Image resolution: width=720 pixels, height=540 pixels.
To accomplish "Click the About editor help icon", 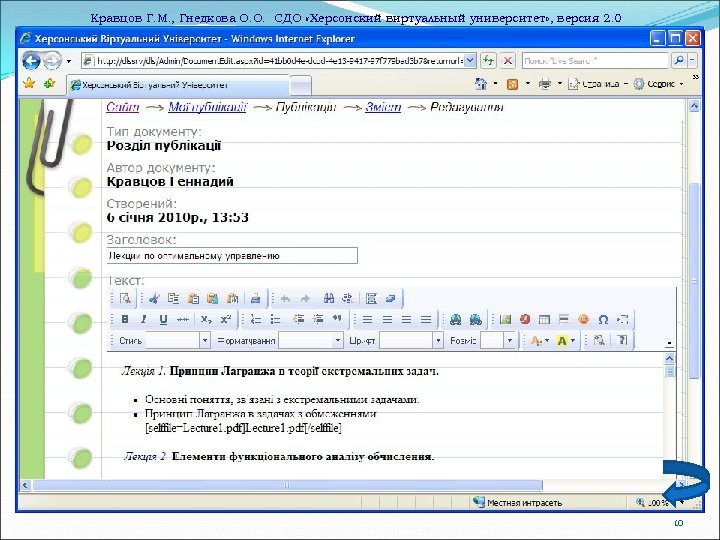I will tap(622, 340).
